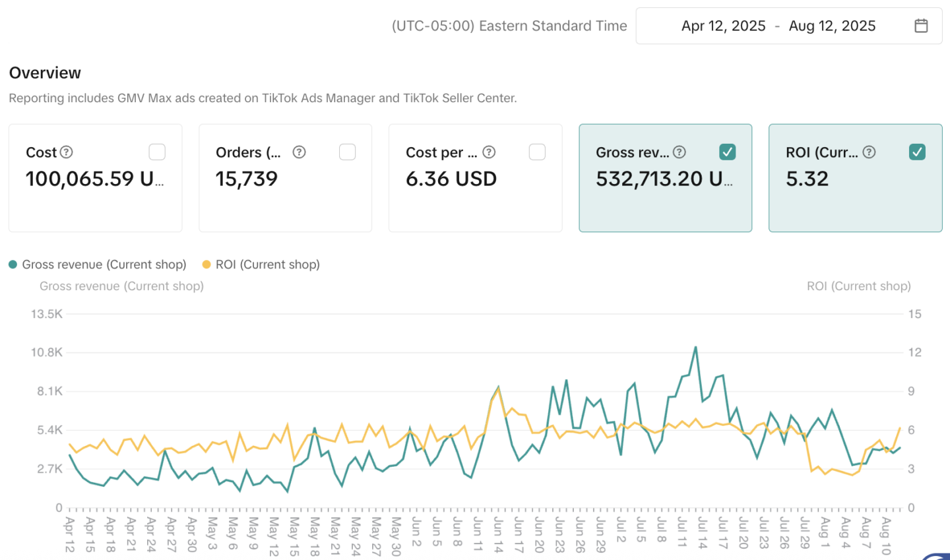The width and height of the screenshot is (950, 560).
Task: Click the help icon beside ROI card
Action: pyautogui.click(x=870, y=152)
